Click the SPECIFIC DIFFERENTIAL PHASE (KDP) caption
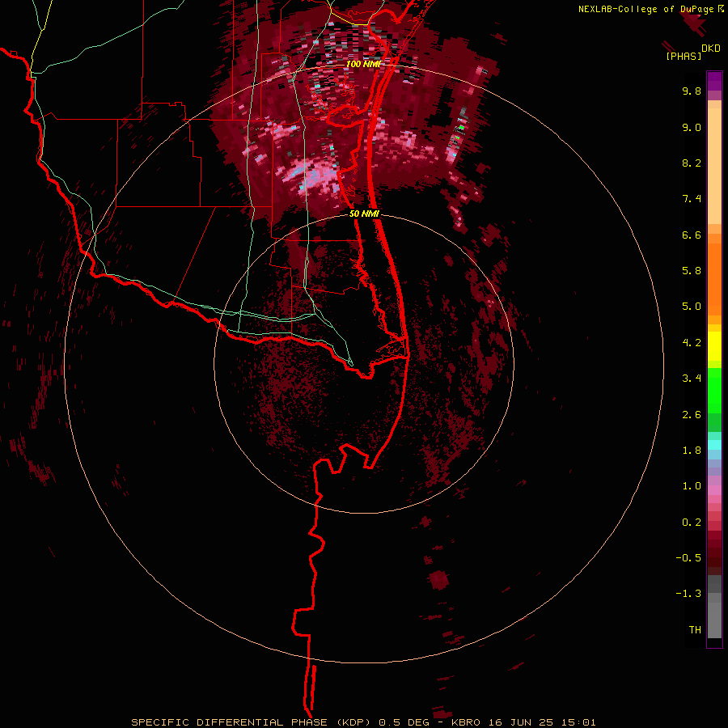The width and height of the screenshot is (728, 728). [251, 722]
